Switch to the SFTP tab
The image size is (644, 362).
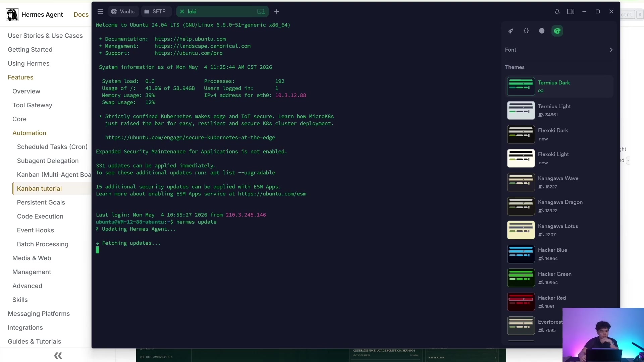(155, 11)
